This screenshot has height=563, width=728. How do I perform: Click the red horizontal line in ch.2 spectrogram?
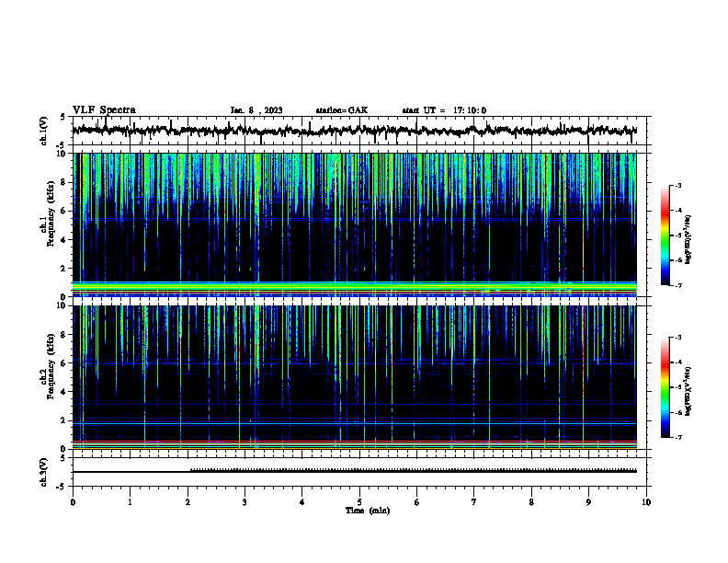(355, 442)
